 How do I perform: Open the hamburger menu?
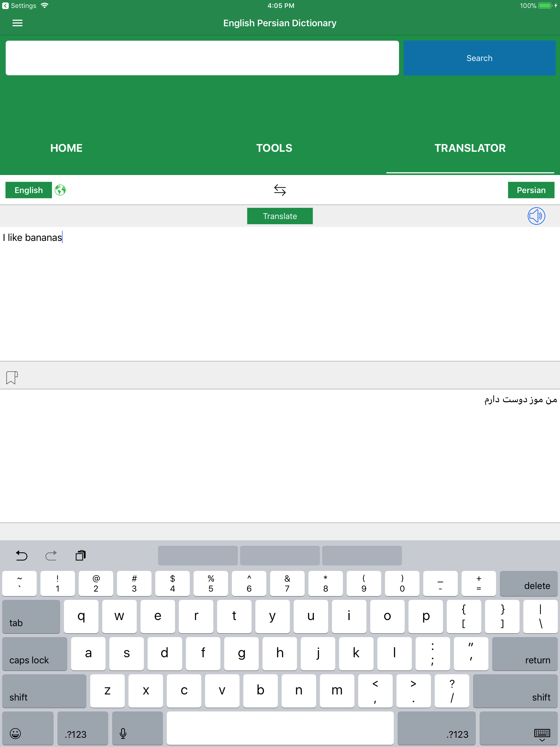(x=17, y=23)
